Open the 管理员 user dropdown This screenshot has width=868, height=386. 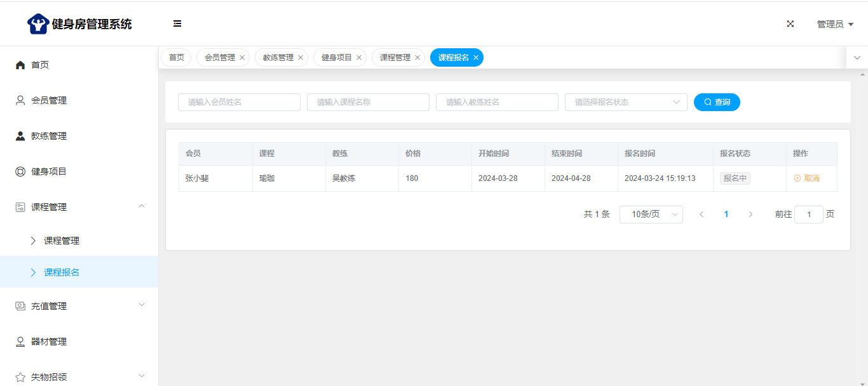point(835,24)
